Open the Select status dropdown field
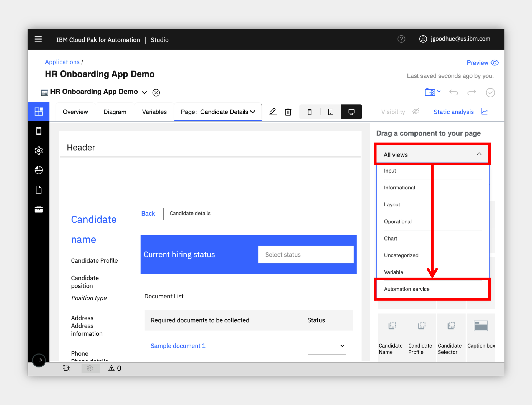 [306, 254]
